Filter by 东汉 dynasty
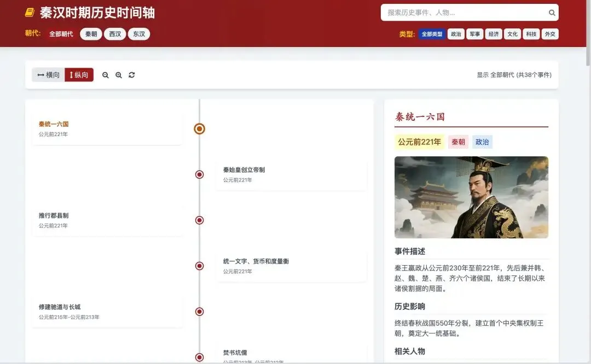This screenshot has width=591, height=364. [x=139, y=34]
